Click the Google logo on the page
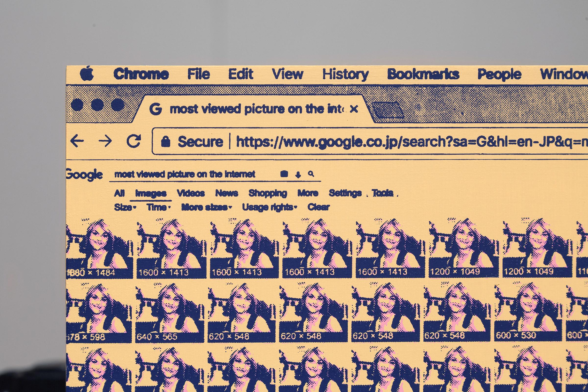 [84, 175]
